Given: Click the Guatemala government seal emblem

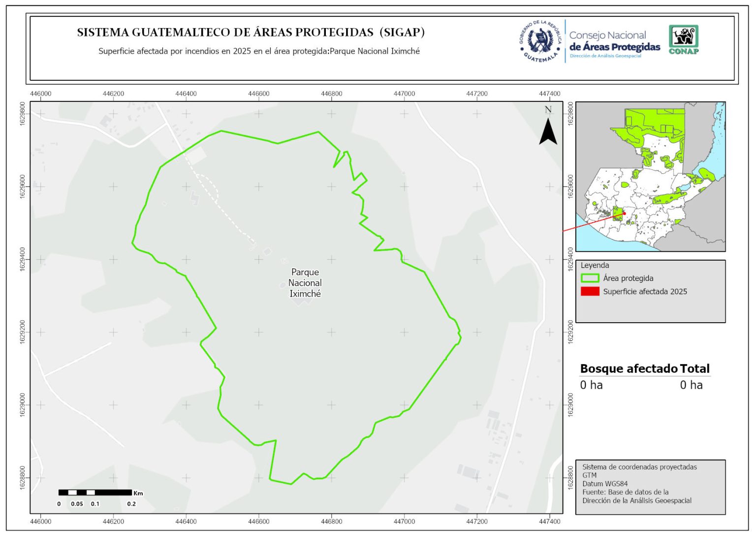Looking at the screenshot, I should (541, 41).
